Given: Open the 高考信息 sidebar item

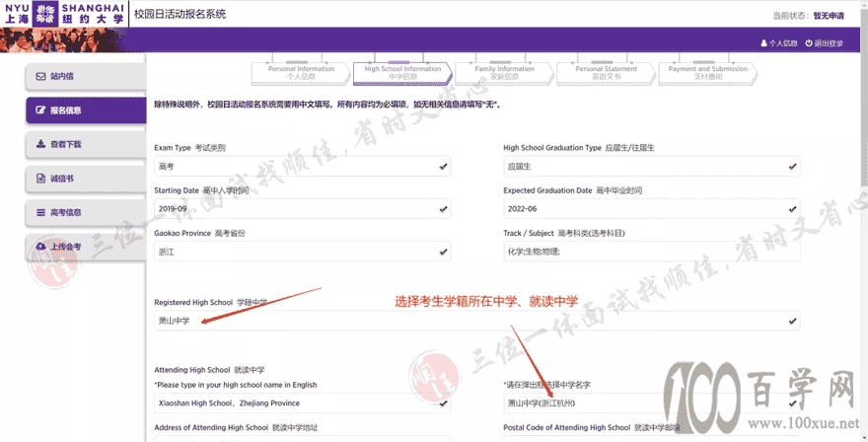Looking at the screenshot, I should pos(86,212).
